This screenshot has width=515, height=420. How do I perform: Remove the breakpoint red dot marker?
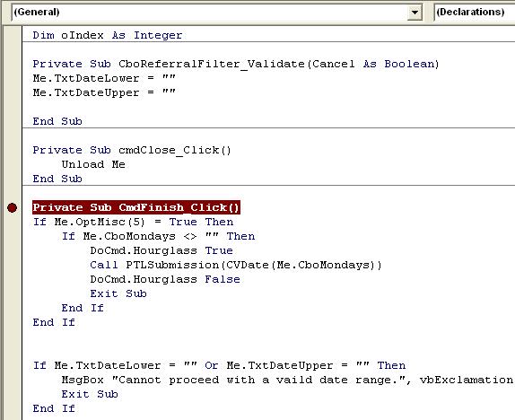(13, 207)
